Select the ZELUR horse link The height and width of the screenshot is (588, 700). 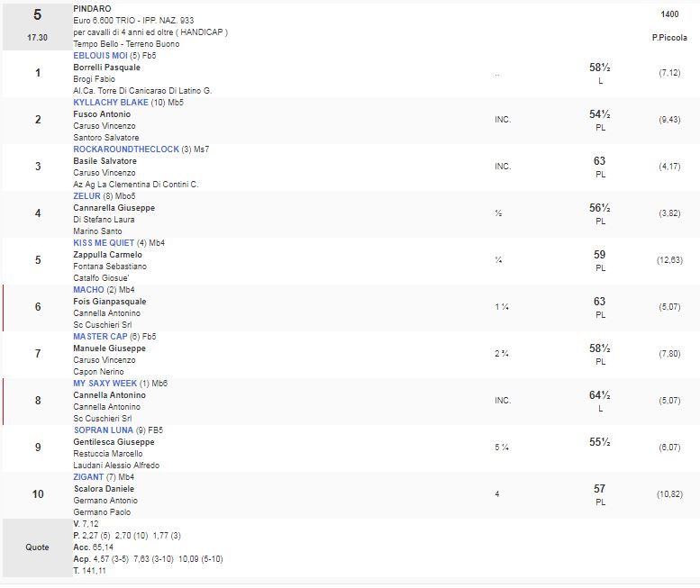tap(87, 196)
